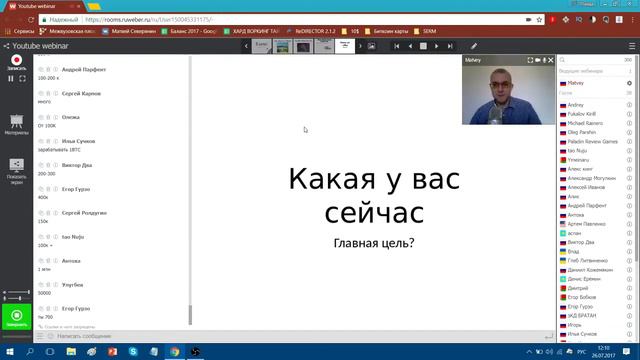Open Skype from the Windows taskbar

click(x=133, y=351)
